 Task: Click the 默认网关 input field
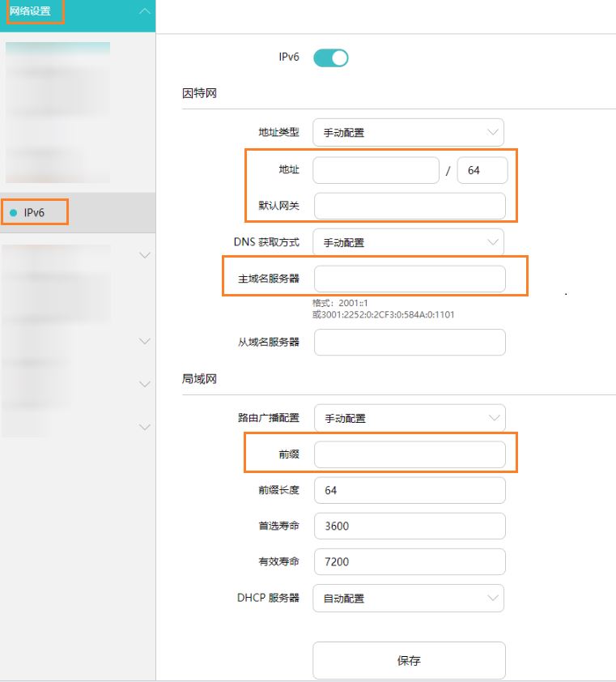(408, 207)
